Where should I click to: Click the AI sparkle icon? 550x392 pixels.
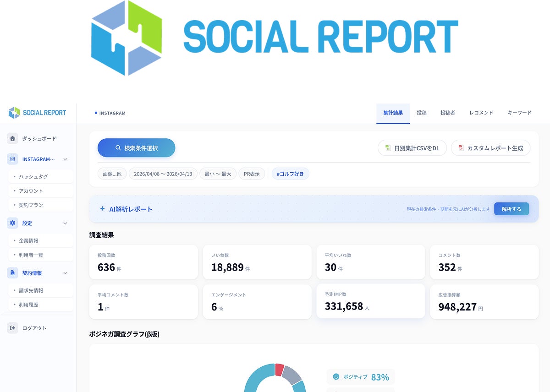tap(102, 209)
